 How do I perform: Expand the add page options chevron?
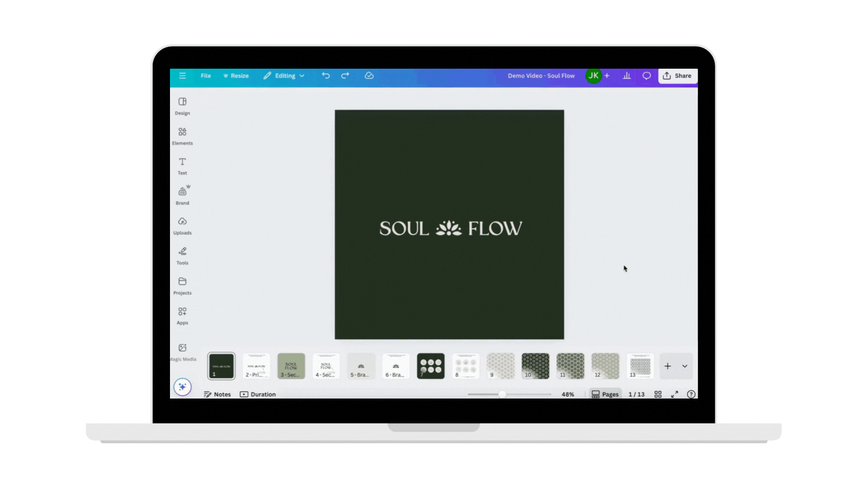tap(684, 366)
